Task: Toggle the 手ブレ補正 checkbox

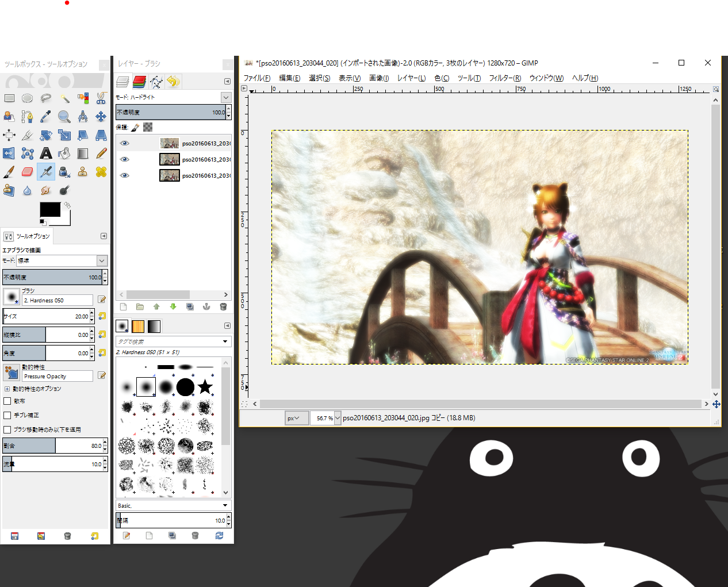Action: pos(7,415)
